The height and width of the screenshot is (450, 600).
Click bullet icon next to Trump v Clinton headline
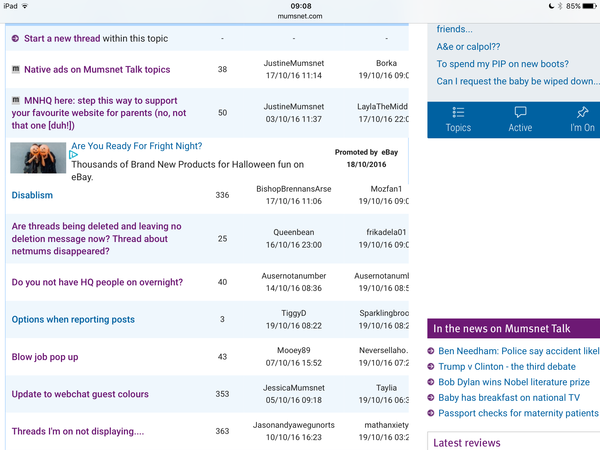pos(430,367)
